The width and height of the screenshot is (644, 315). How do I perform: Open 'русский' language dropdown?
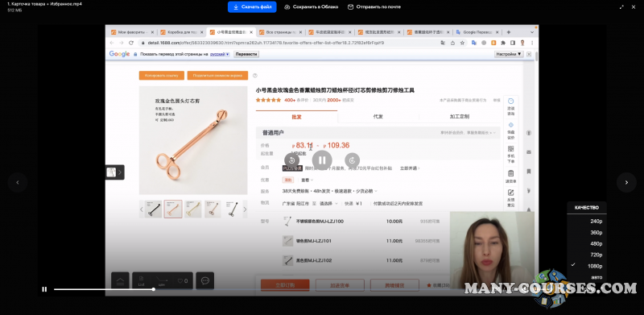tap(220, 54)
